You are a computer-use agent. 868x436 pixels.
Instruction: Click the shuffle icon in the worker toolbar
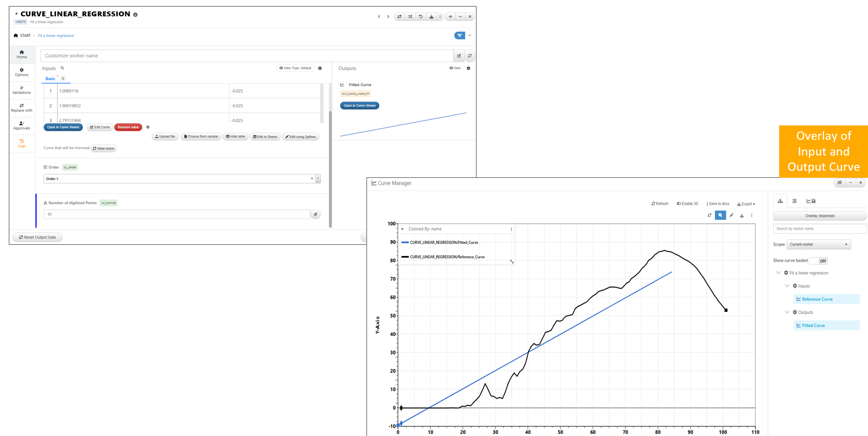pos(410,17)
